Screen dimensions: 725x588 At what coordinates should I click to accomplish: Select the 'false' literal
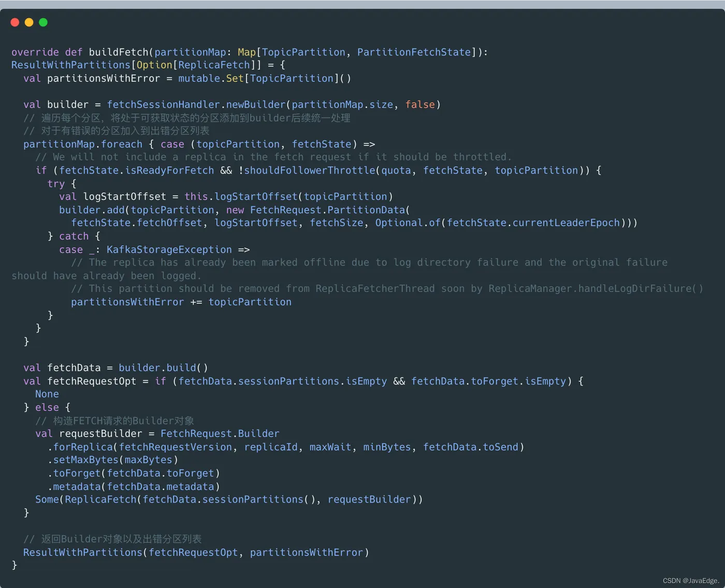pyautogui.click(x=420, y=105)
